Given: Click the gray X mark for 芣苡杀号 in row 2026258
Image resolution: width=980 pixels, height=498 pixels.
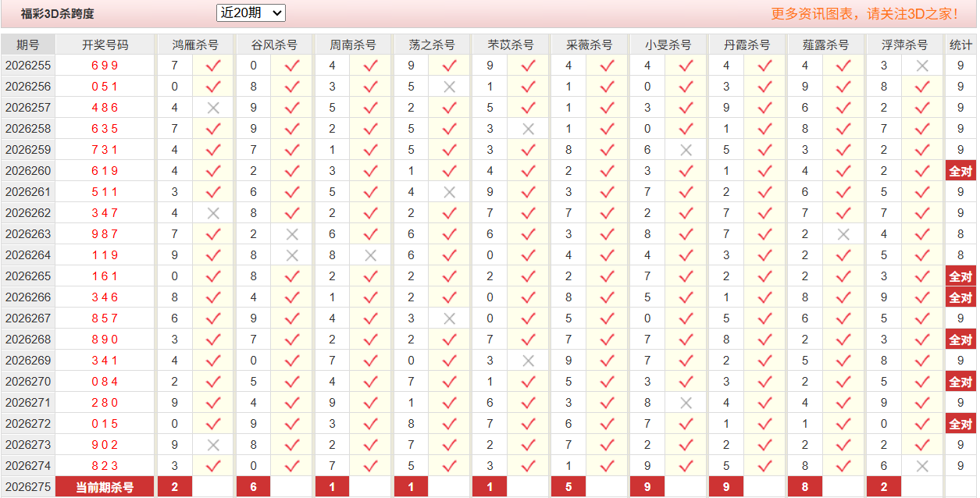Looking at the screenshot, I should [x=528, y=129].
